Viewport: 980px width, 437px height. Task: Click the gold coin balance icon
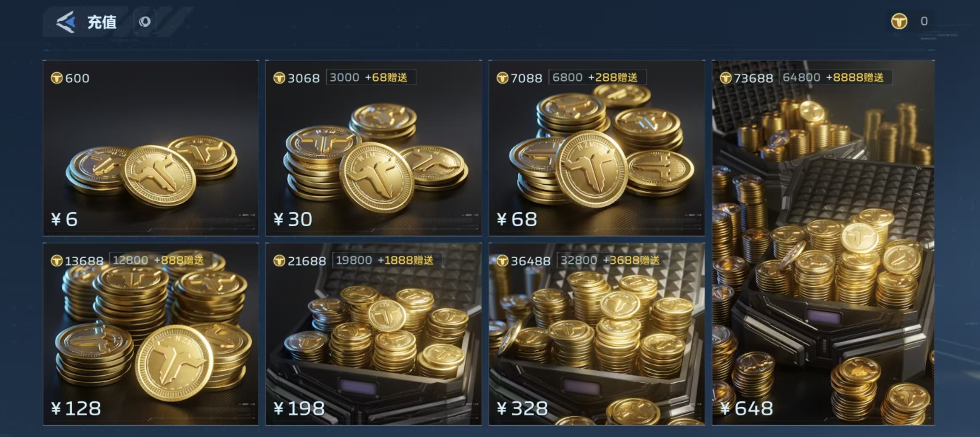tap(899, 21)
